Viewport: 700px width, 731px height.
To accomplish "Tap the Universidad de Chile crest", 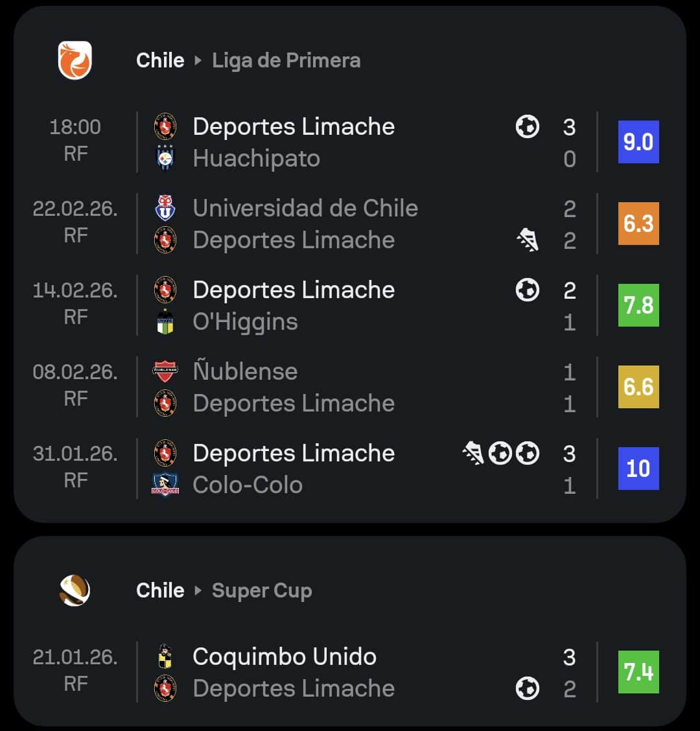I will coord(165,208).
